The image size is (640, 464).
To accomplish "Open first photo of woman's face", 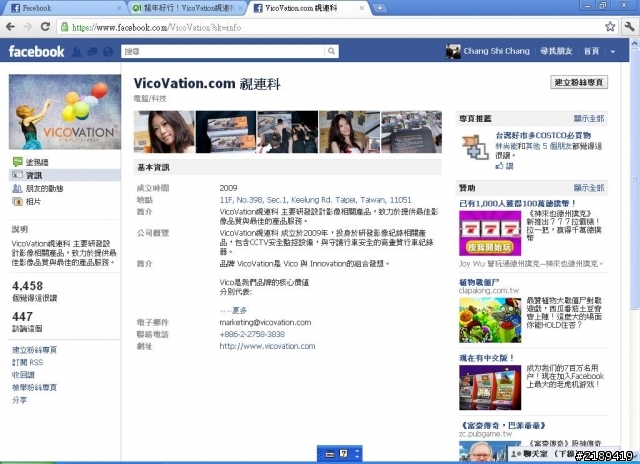I will [164, 132].
